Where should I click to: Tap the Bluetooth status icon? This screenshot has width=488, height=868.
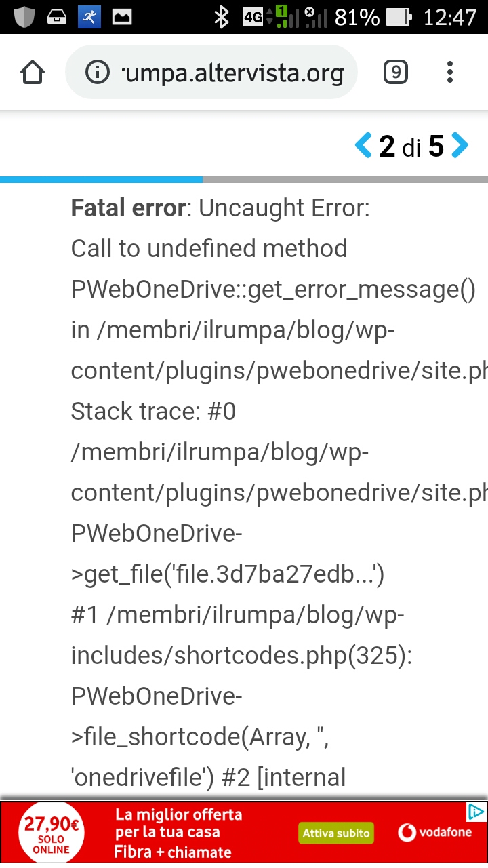[221, 17]
